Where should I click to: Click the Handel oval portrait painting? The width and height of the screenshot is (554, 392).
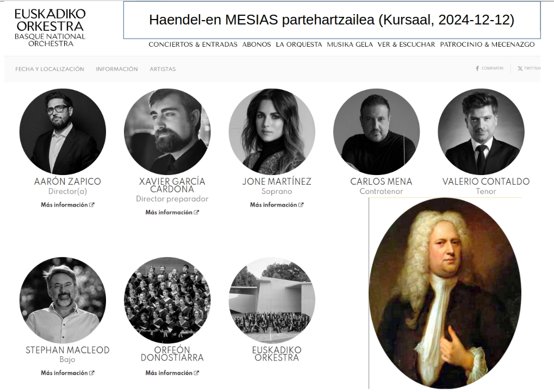tap(445, 294)
